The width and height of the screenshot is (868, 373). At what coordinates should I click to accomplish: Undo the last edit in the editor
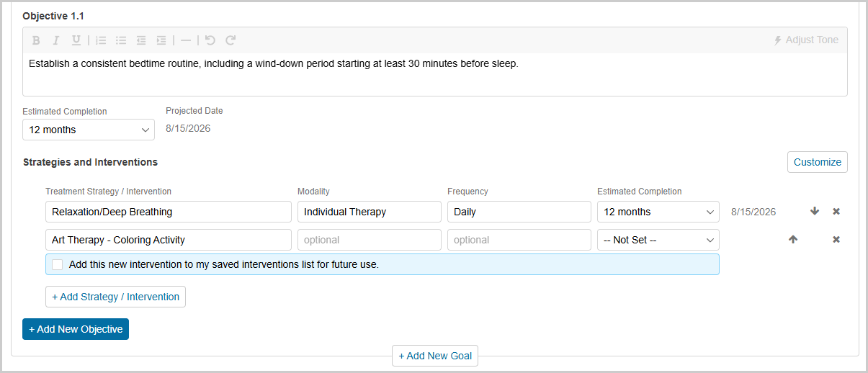(210, 40)
